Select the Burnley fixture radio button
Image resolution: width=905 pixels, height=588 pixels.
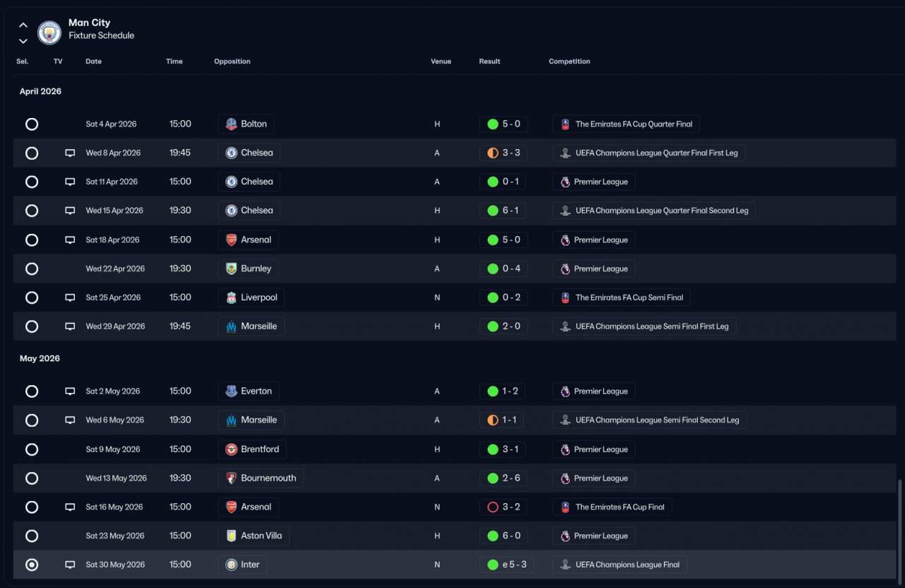32,269
